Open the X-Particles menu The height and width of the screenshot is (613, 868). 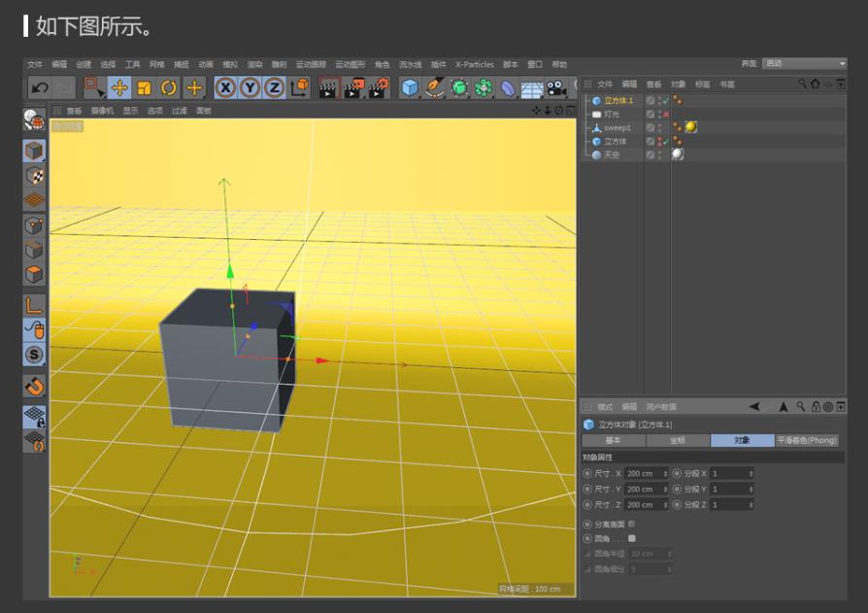474,64
